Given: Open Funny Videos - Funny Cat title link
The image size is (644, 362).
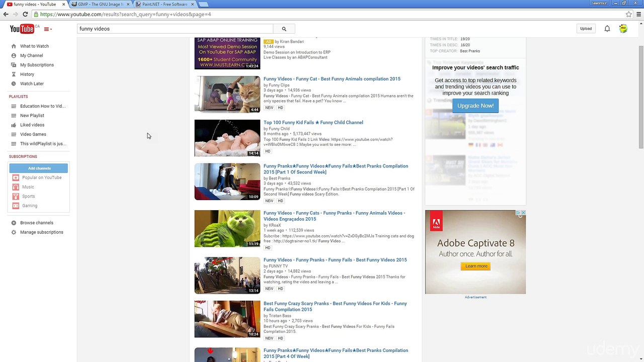Looking at the screenshot, I should point(332,79).
